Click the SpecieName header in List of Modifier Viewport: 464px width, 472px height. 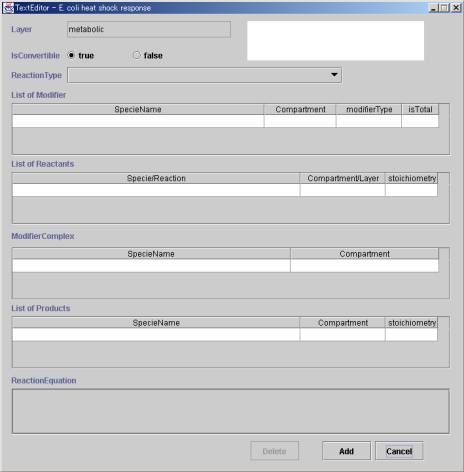coord(138,109)
